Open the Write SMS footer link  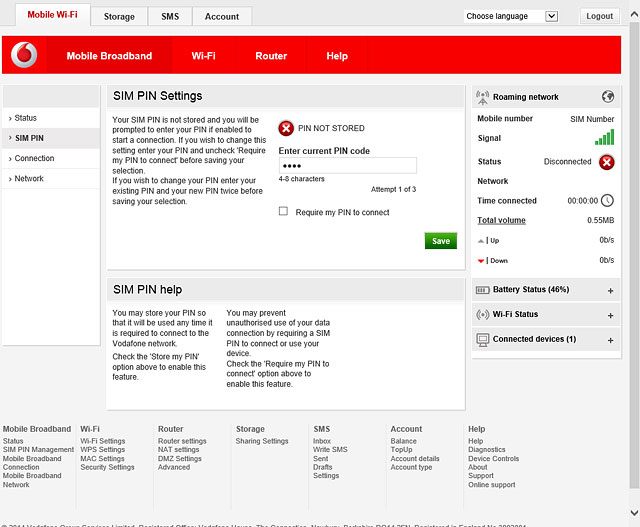[330, 449]
